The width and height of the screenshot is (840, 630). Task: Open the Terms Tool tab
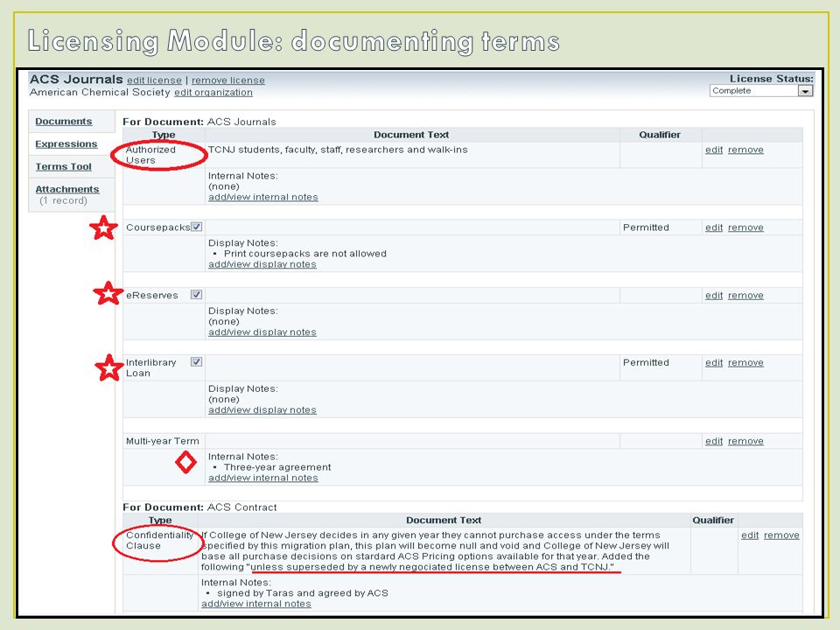tap(63, 166)
